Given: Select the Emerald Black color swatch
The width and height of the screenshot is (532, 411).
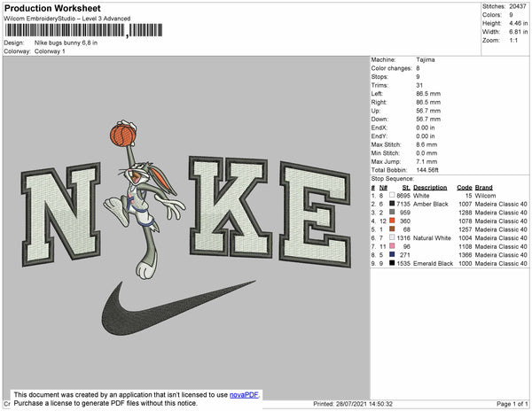Looking at the screenshot, I should tap(392, 263).
